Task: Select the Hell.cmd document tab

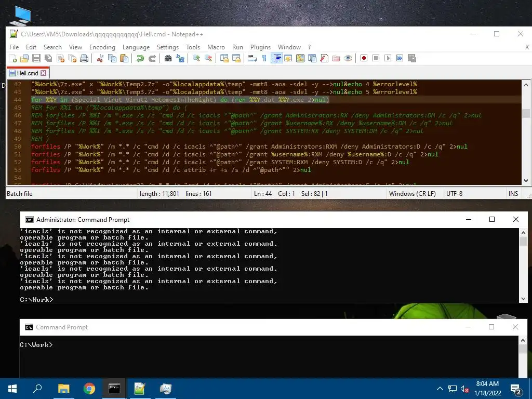Action: point(28,73)
